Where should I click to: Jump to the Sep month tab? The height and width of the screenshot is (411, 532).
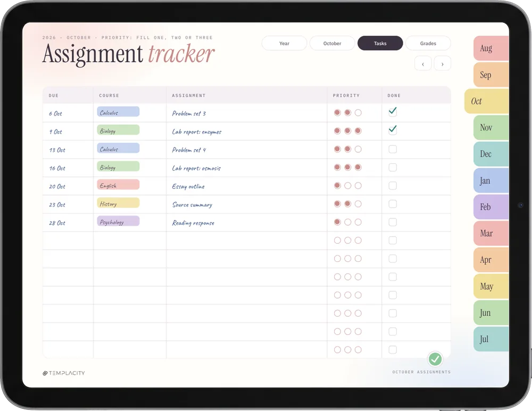click(x=491, y=75)
